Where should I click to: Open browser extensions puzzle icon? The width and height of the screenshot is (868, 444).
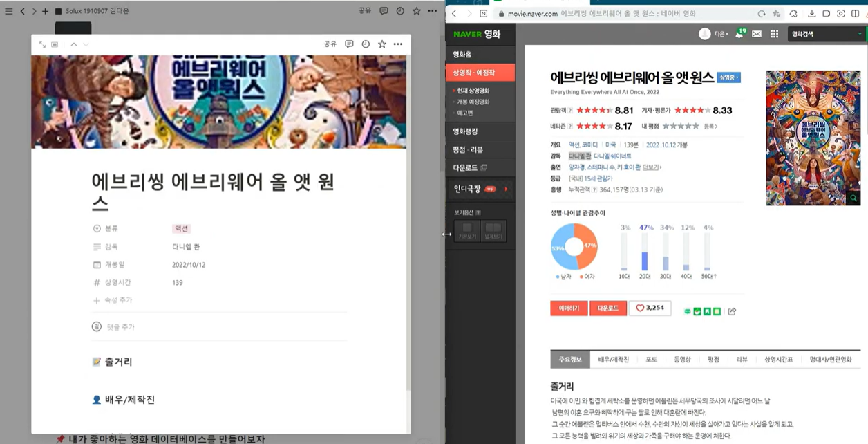point(793,14)
